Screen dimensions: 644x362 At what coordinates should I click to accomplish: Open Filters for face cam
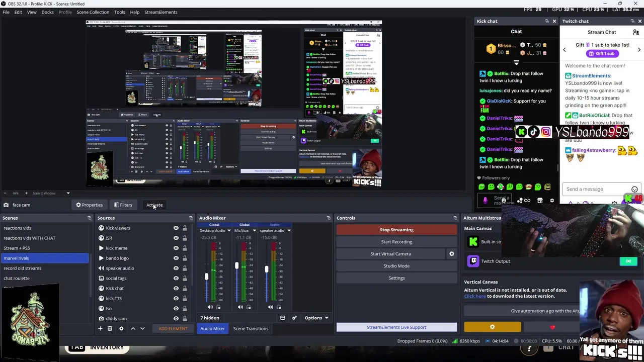pos(123,205)
